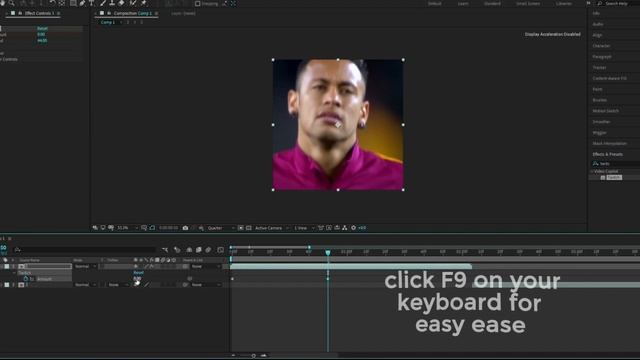Click Reset link under timeline effect

point(138,273)
